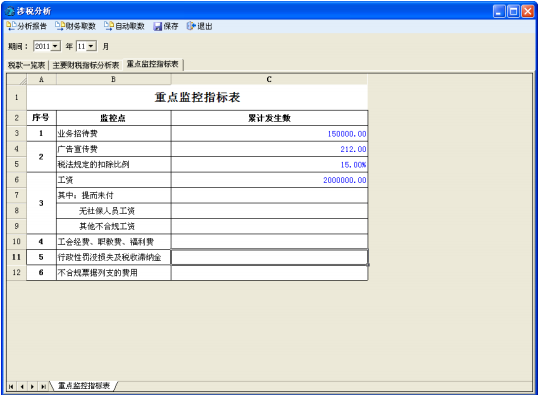The width and height of the screenshot is (538, 395).
Task: Jump to last sheet navigation arrow
Action: point(43,386)
